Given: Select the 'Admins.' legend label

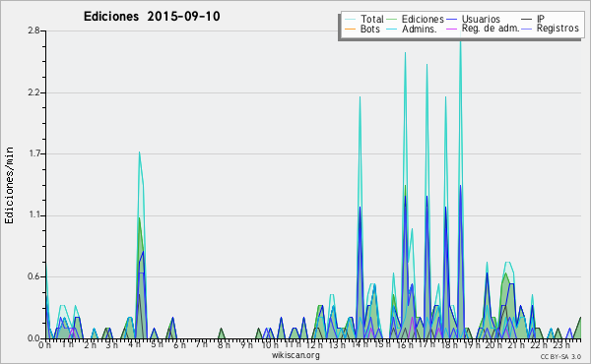Looking at the screenshot, I should [x=420, y=29].
